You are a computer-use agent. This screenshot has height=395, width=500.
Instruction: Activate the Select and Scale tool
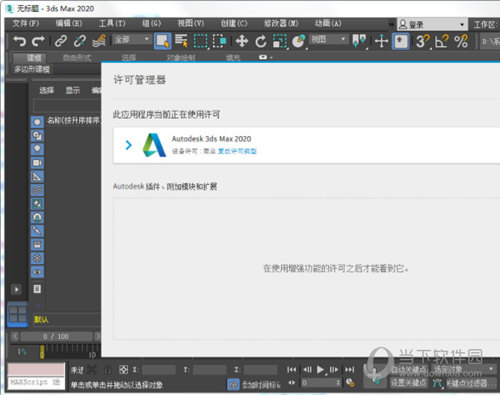point(280,41)
